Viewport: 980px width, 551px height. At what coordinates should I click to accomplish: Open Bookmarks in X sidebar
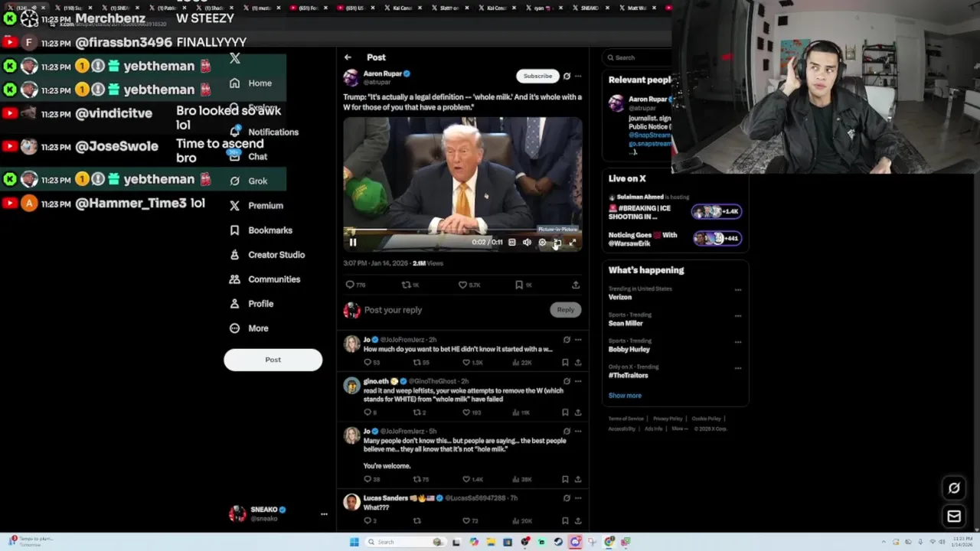click(x=261, y=230)
